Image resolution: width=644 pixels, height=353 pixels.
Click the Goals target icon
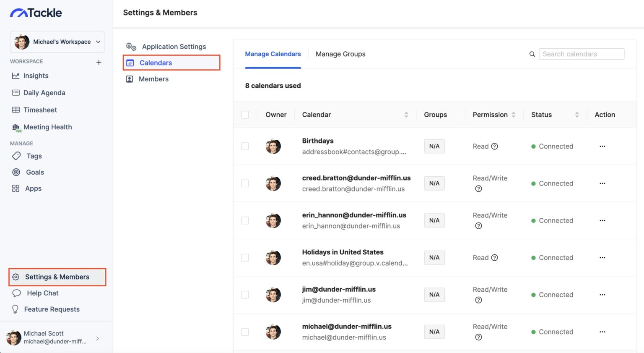pos(16,172)
